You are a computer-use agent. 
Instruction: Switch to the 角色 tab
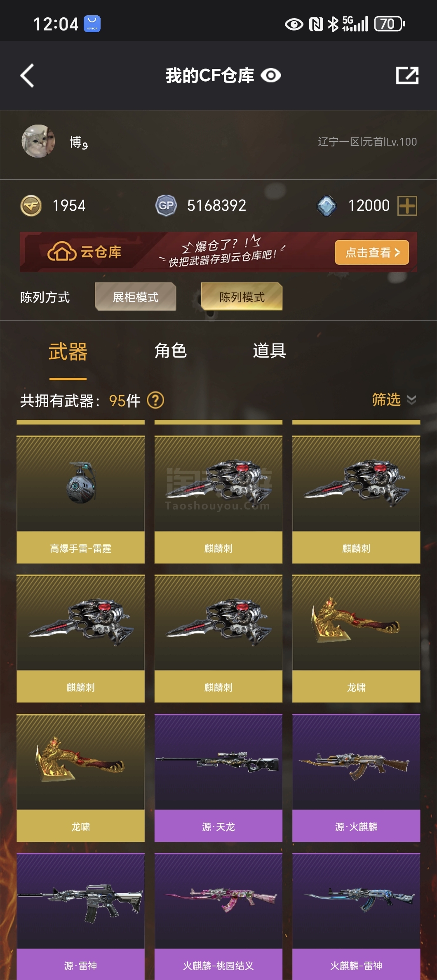click(171, 351)
